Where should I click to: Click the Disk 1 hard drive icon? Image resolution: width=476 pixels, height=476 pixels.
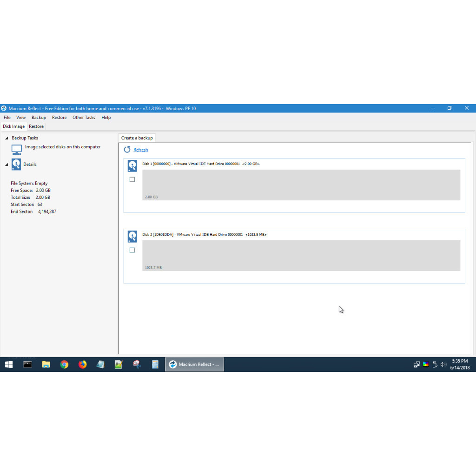point(132,166)
